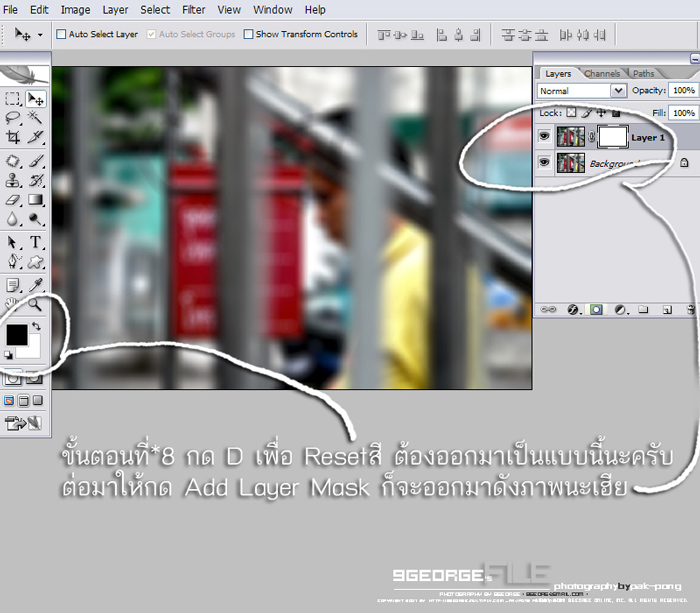Open the Normal blend mode dropdown
The height and width of the screenshot is (613, 700).
582,91
